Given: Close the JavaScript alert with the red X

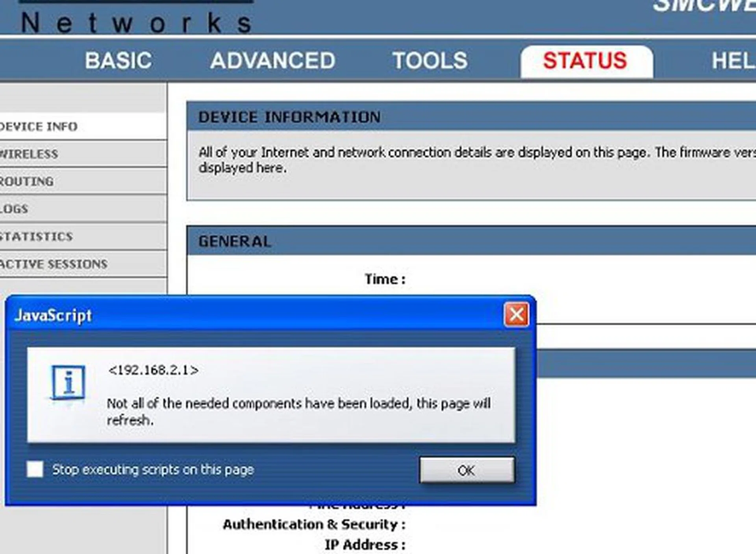Looking at the screenshot, I should 516,314.
